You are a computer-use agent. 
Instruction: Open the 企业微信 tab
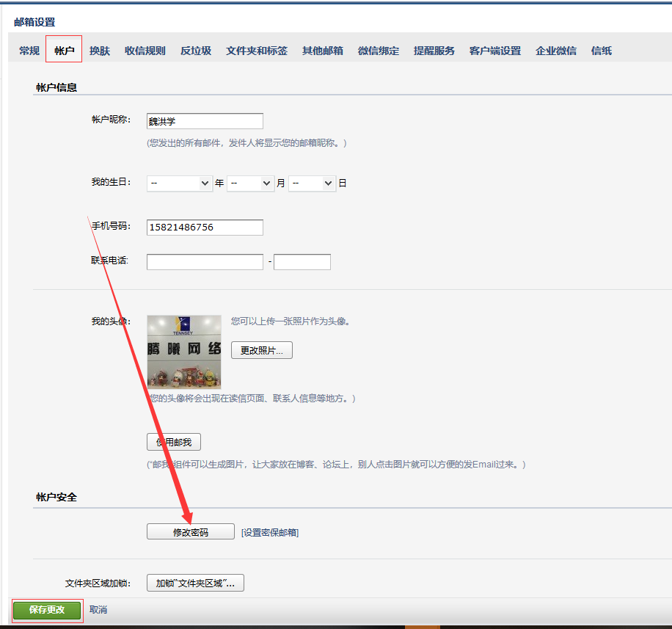(x=555, y=51)
